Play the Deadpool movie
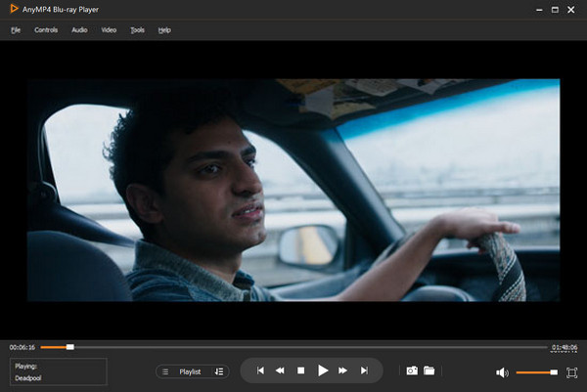Screen dimensions: 587x392 [322, 370]
